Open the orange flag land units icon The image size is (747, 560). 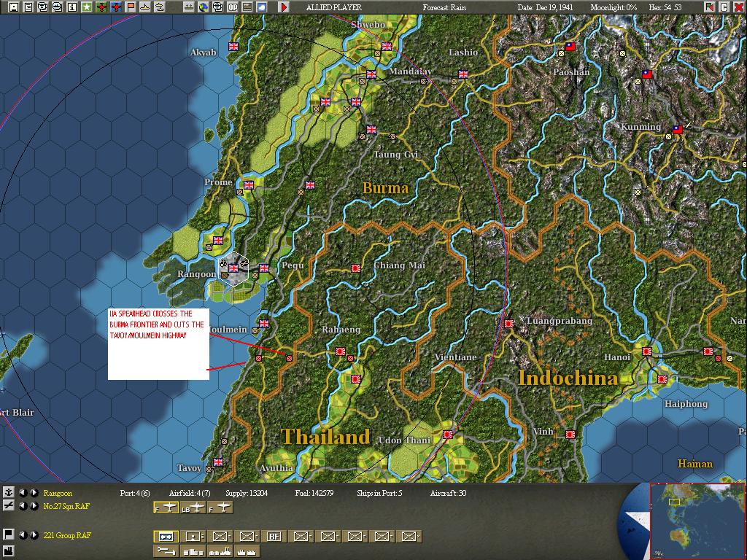coord(130,7)
